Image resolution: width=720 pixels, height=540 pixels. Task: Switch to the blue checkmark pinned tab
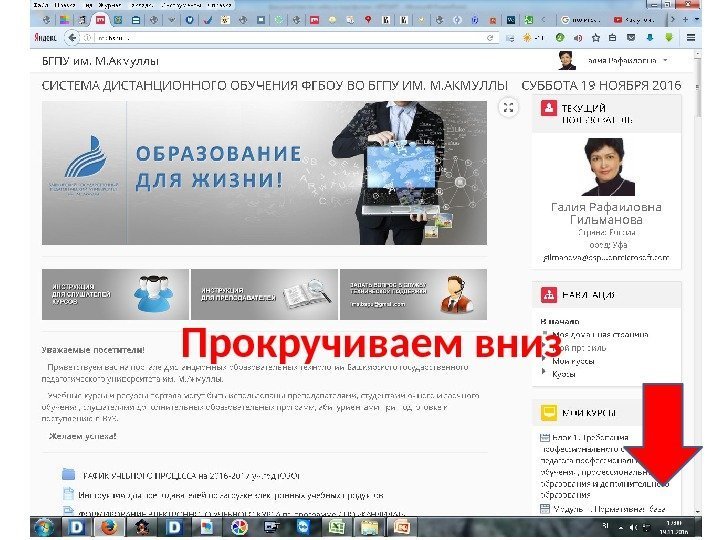point(208,20)
